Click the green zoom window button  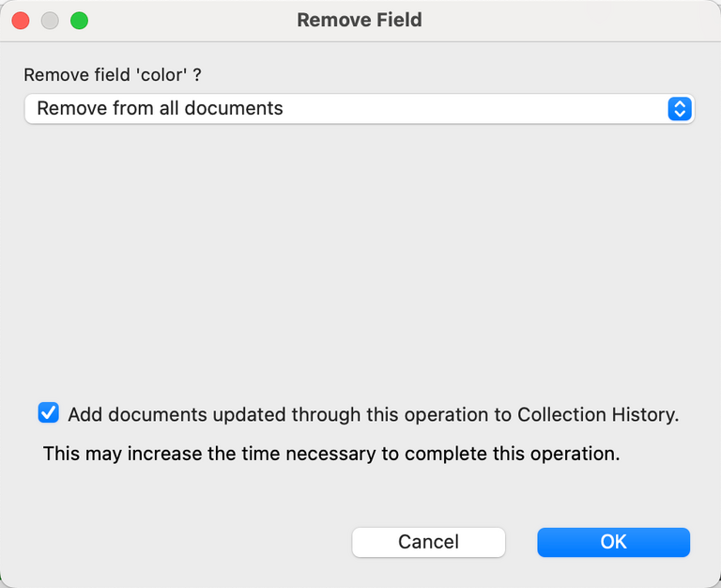[x=80, y=20]
